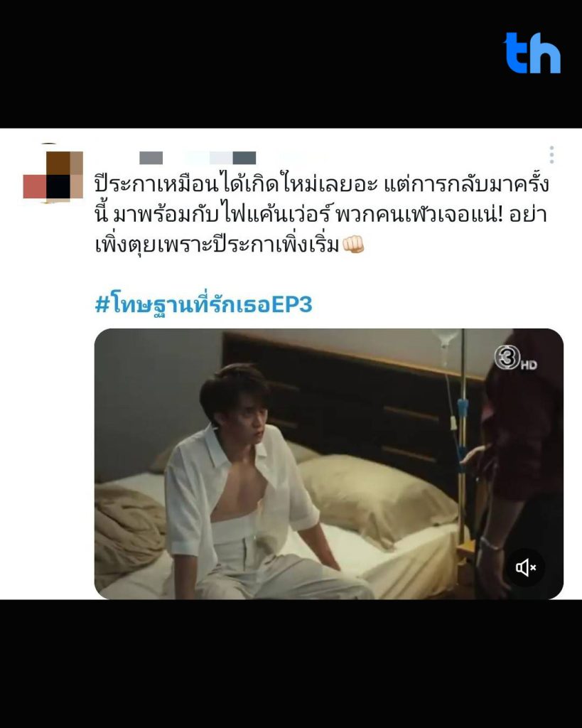Open the blurred display name of poster

tap(151, 158)
